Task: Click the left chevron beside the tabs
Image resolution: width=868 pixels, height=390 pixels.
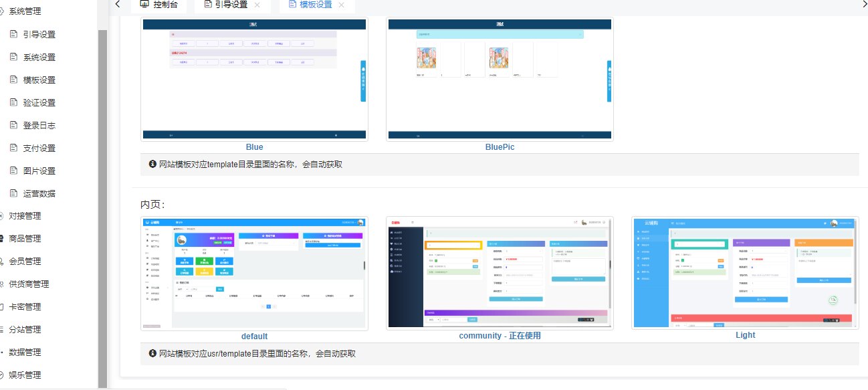Action: [x=117, y=4]
